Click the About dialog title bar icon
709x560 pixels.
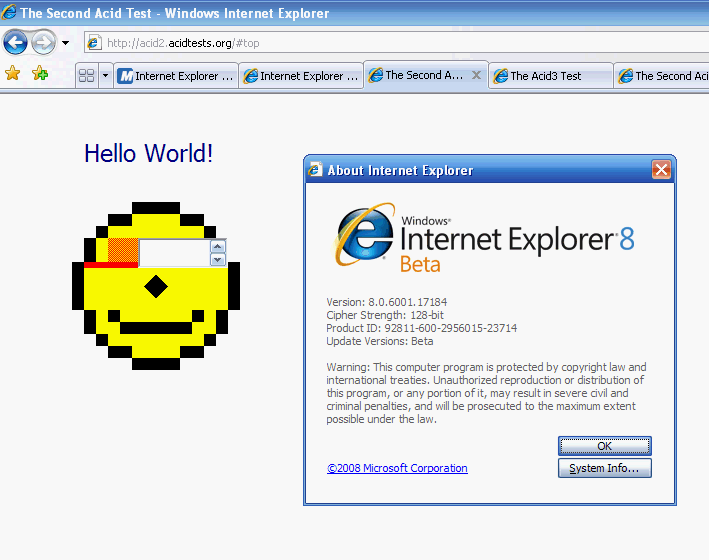pyautogui.click(x=315, y=170)
